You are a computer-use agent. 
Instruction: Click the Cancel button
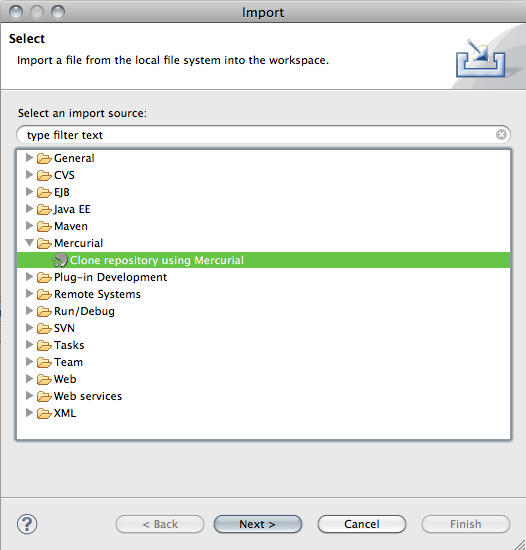[362, 524]
